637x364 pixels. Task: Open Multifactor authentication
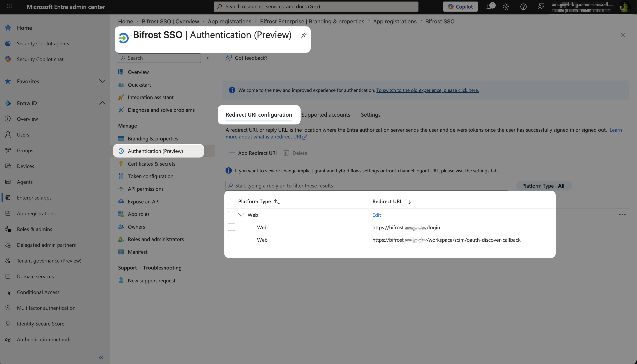pyautogui.click(x=46, y=308)
